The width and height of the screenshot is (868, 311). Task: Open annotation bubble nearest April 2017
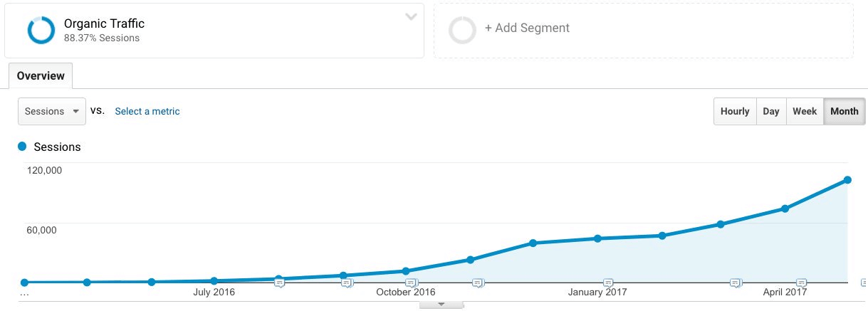click(x=801, y=283)
